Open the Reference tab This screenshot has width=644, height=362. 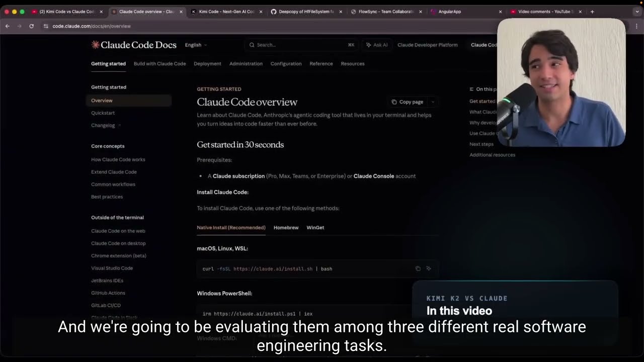click(x=321, y=64)
